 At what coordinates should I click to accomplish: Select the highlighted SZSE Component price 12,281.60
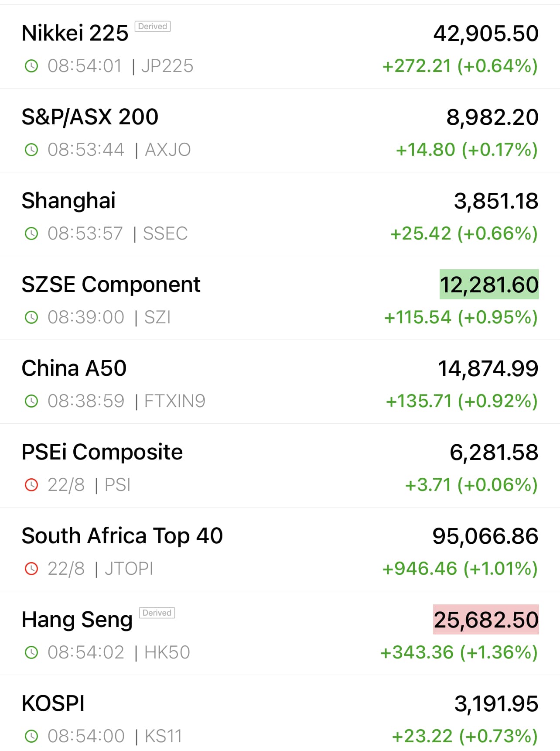click(489, 285)
